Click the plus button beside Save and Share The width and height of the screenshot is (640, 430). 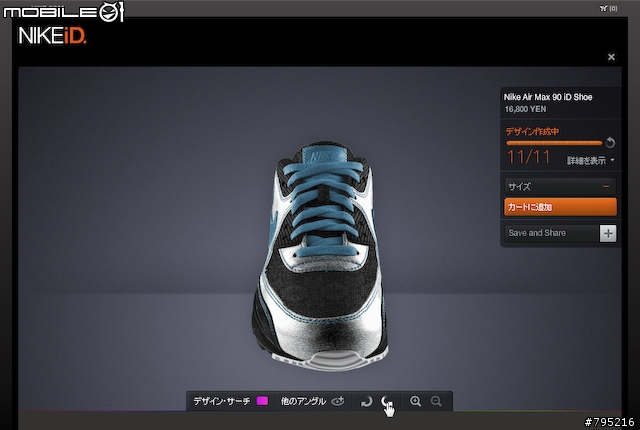pos(608,233)
